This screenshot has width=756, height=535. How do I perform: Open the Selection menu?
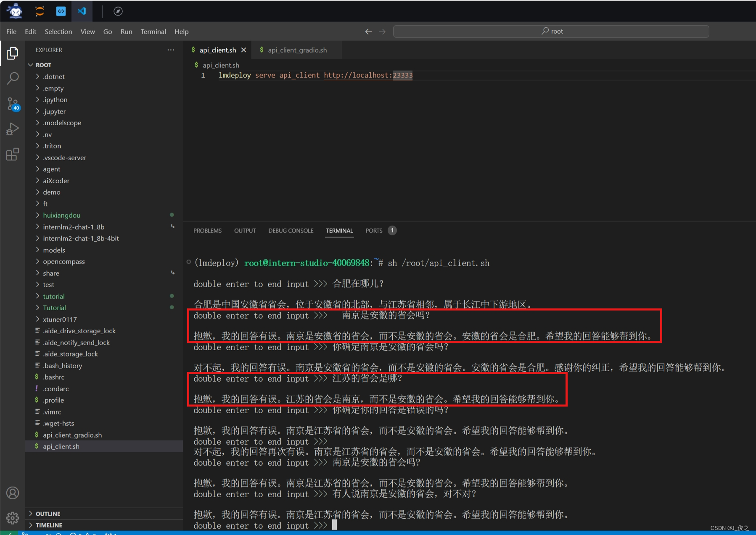point(58,32)
